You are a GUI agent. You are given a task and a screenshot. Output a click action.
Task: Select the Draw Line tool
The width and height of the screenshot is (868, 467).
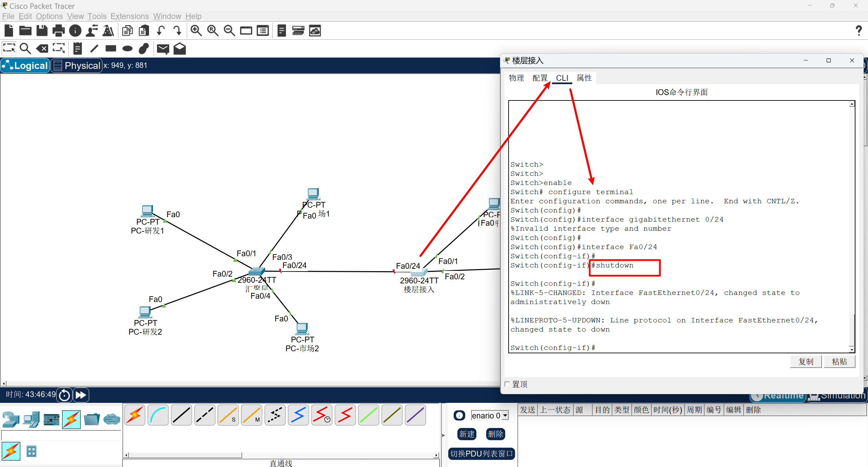tap(94, 49)
